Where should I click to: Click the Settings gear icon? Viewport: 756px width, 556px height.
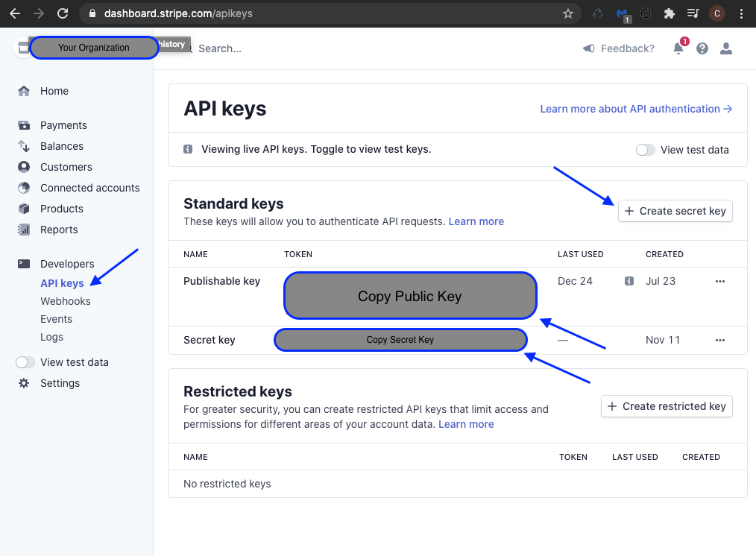(24, 383)
